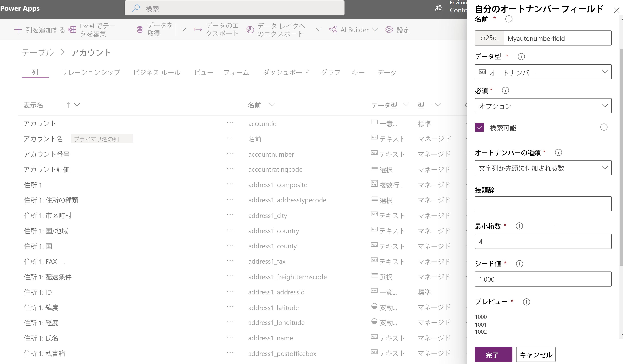Click the 列を追加する icon

[x=18, y=30]
